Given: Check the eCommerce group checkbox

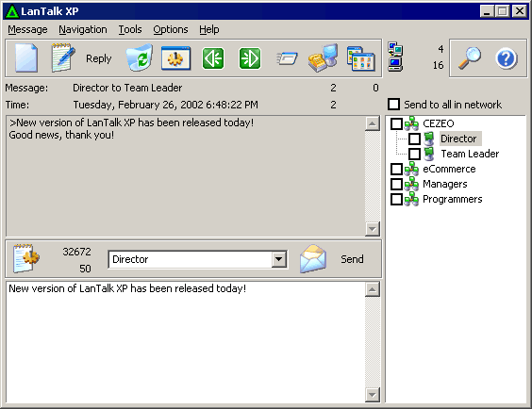Looking at the screenshot, I should [396, 169].
